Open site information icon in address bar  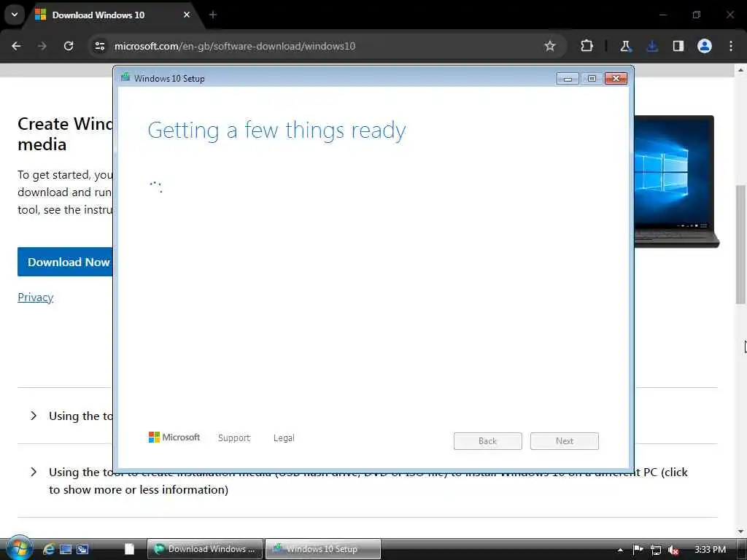pyautogui.click(x=99, y=46)
